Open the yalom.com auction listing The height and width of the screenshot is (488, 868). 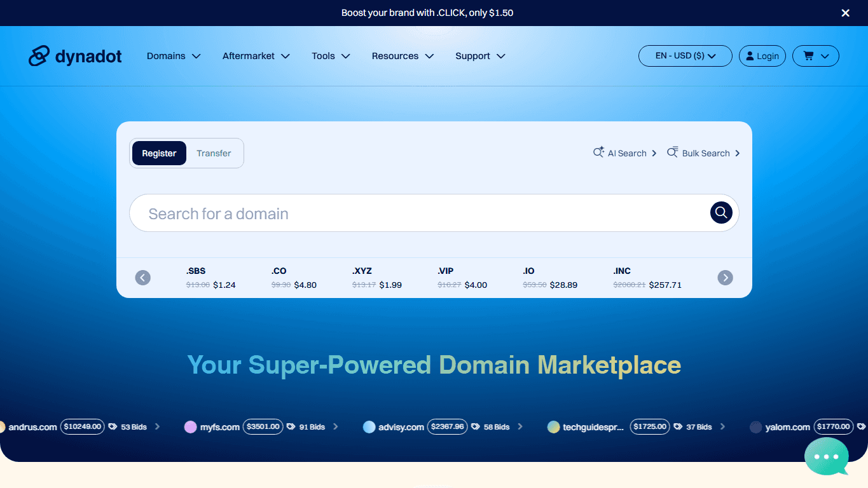[x=787, y=427]
